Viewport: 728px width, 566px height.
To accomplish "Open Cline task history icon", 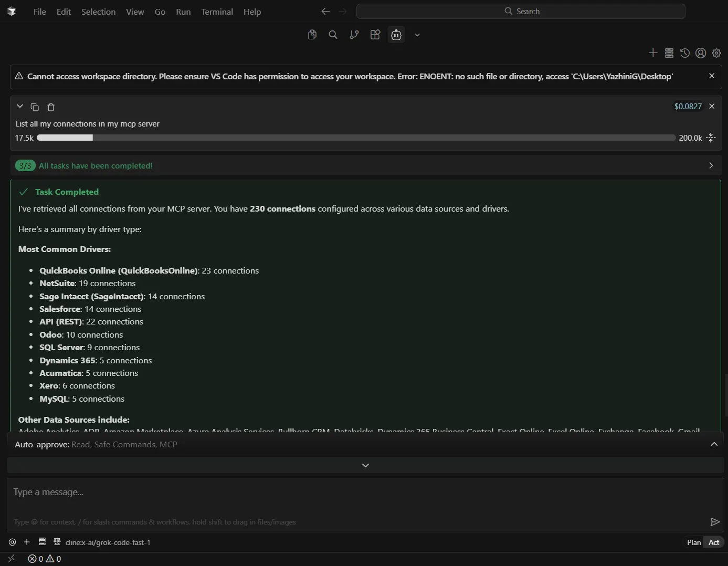I will click(684, 53).
